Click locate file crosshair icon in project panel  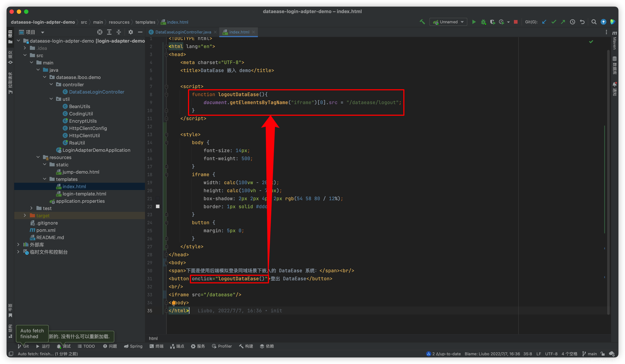100,32
